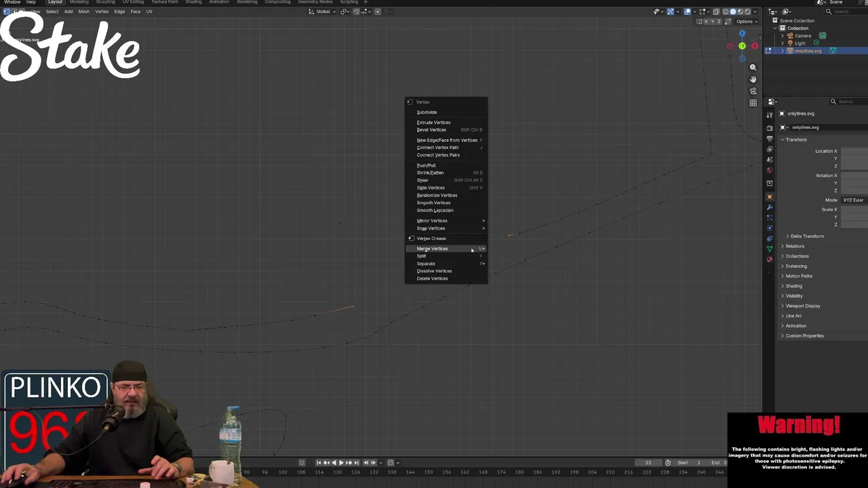Image resolution: width=868 pixels, height=488 pixels.
Task: Click the blue Z axis gizmo
Action: 742,33
